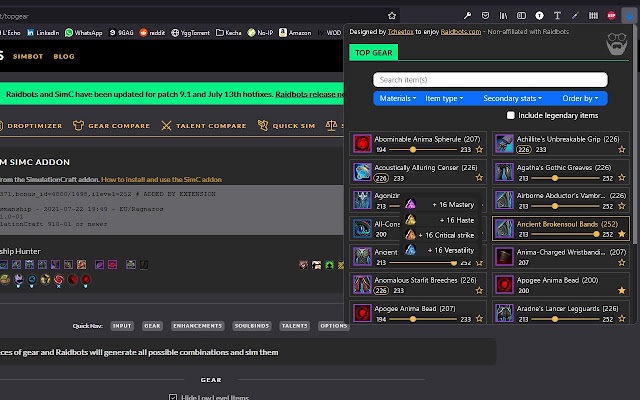Click Aradne's Lancer Legguards item icon
The height and width of the screenshot is (400, 640).
click(504, 313)
